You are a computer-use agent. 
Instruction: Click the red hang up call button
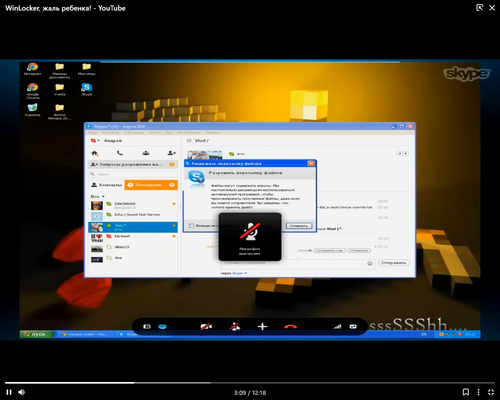point(290,327)
